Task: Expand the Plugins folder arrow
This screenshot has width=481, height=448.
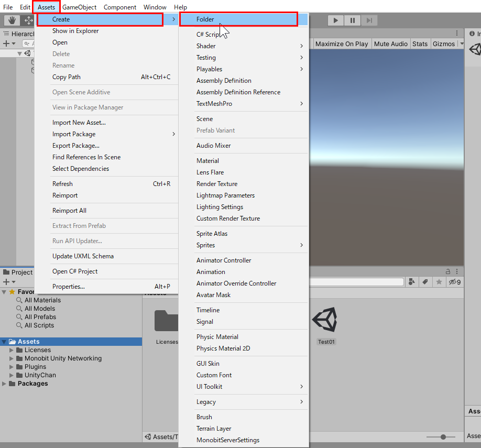Action: pos(12,367)
